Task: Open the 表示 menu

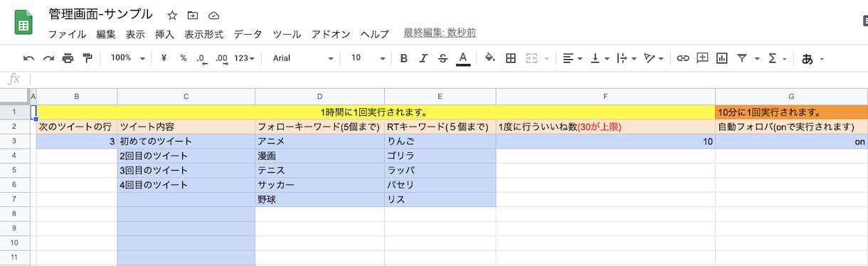Action: (x=135, y=33)
